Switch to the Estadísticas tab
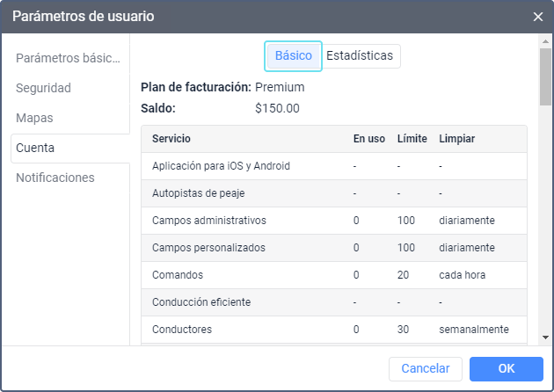 (360, 55)
